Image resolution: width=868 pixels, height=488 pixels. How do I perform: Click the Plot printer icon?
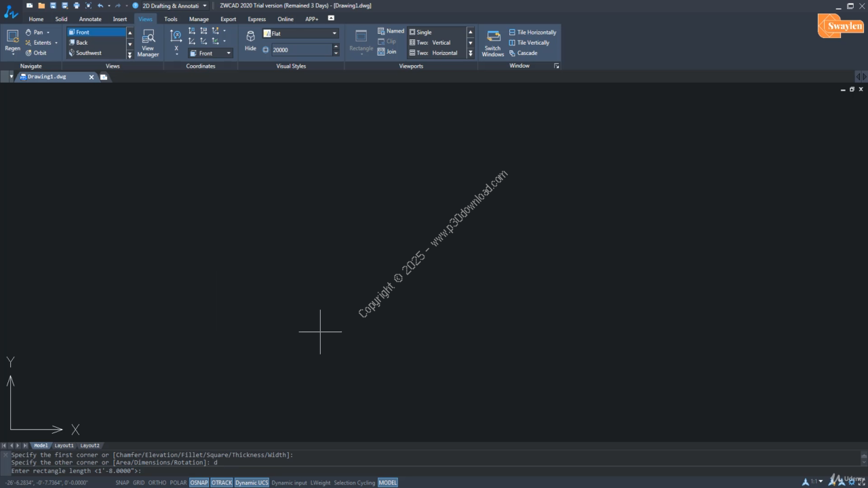76,5
